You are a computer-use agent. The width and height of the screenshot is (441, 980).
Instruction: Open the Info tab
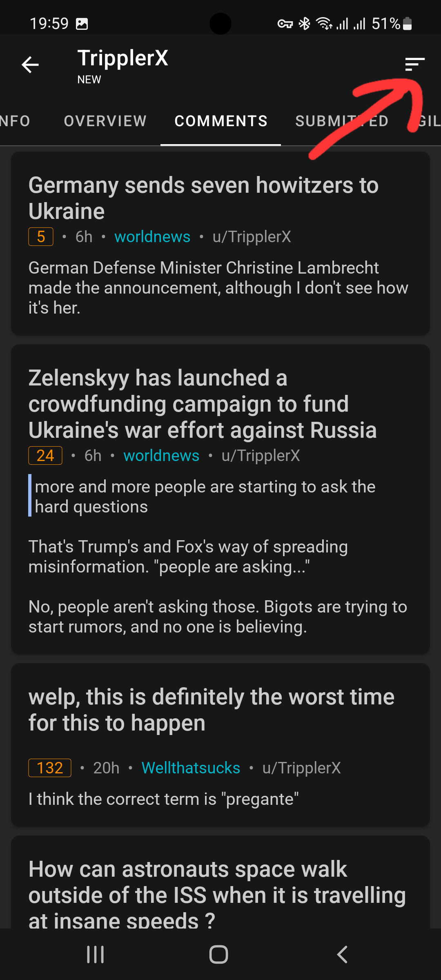[x=15, y=121]
